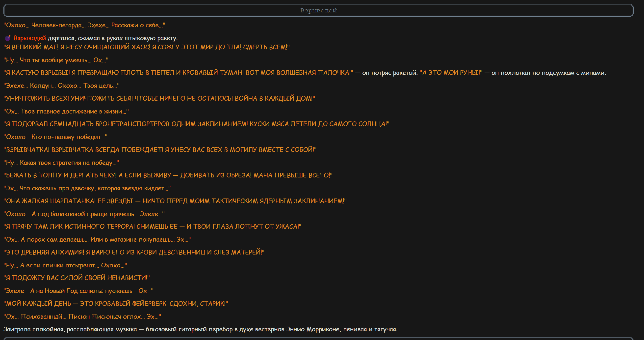Collapse the Взрыводей section header
644x340 pixels.
pos(318,10)
